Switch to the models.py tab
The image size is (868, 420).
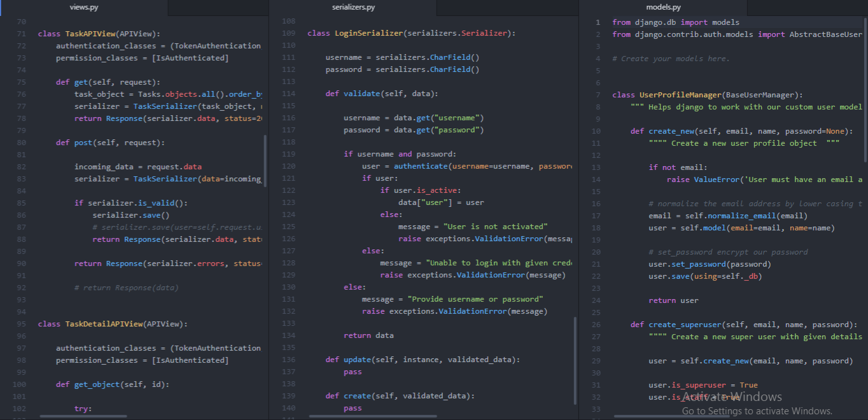tap(663, 8)
